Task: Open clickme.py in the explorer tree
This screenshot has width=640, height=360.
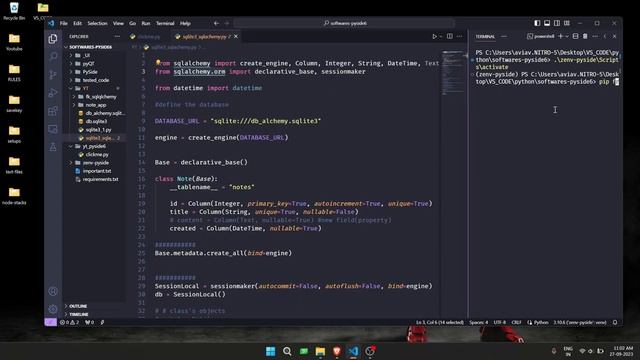Action: [97, 154]
